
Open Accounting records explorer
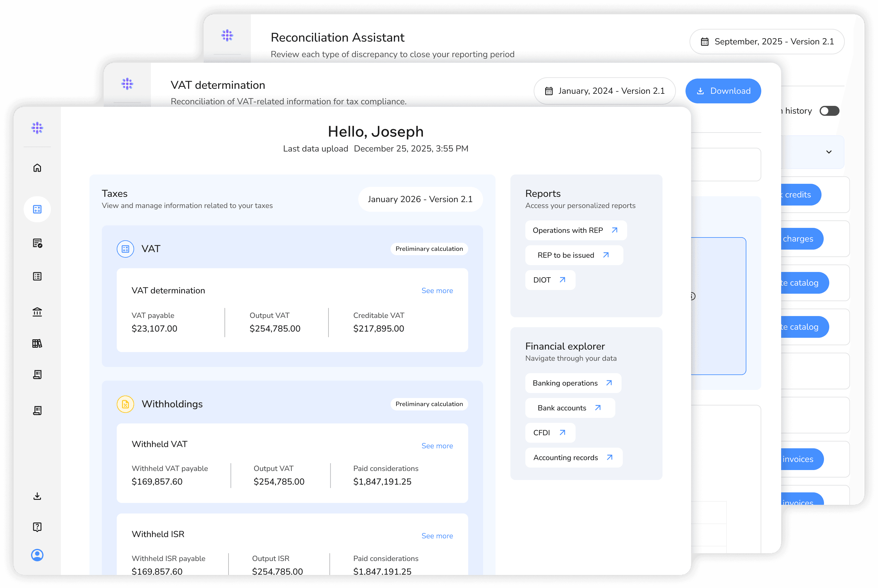click(573, 458)
